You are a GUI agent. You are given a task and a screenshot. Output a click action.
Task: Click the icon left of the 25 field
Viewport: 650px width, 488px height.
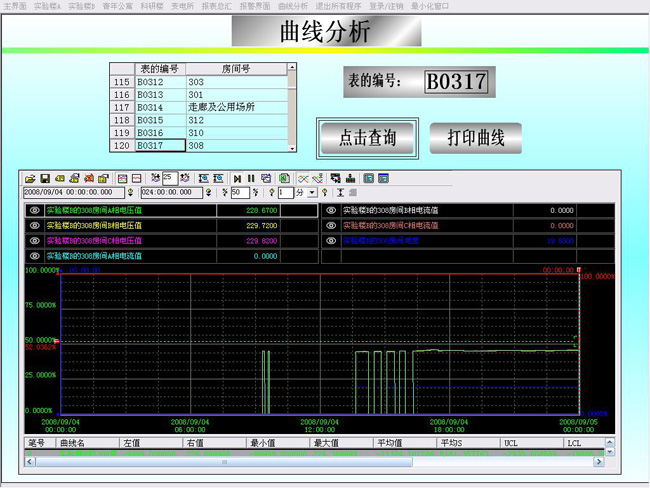tap(155, 178)
